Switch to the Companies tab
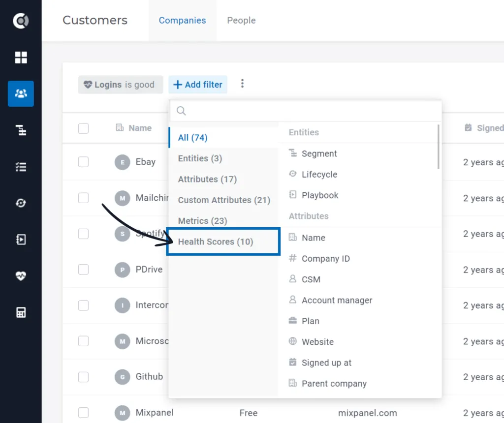 tap(182, 20)
